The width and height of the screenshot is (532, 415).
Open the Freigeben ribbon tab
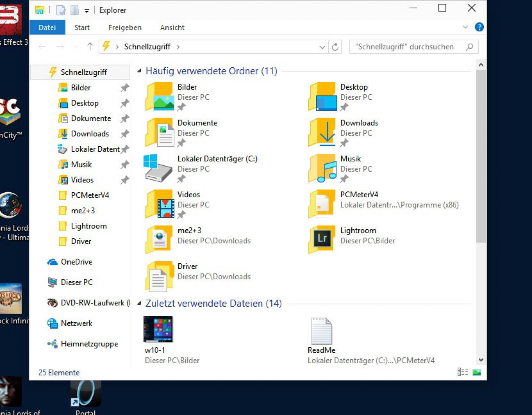pyautogui.click(x=125, y=27)
